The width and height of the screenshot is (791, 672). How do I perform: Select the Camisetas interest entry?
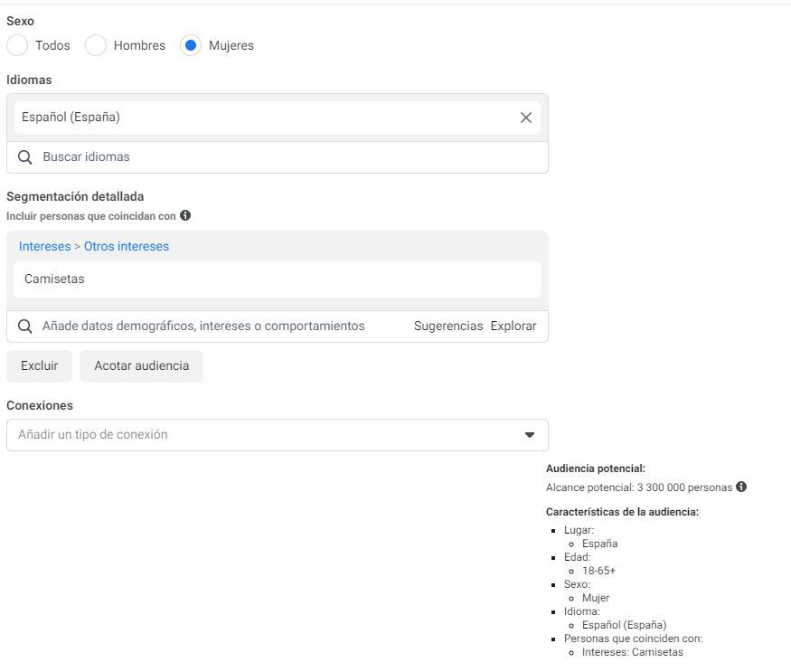54,279
